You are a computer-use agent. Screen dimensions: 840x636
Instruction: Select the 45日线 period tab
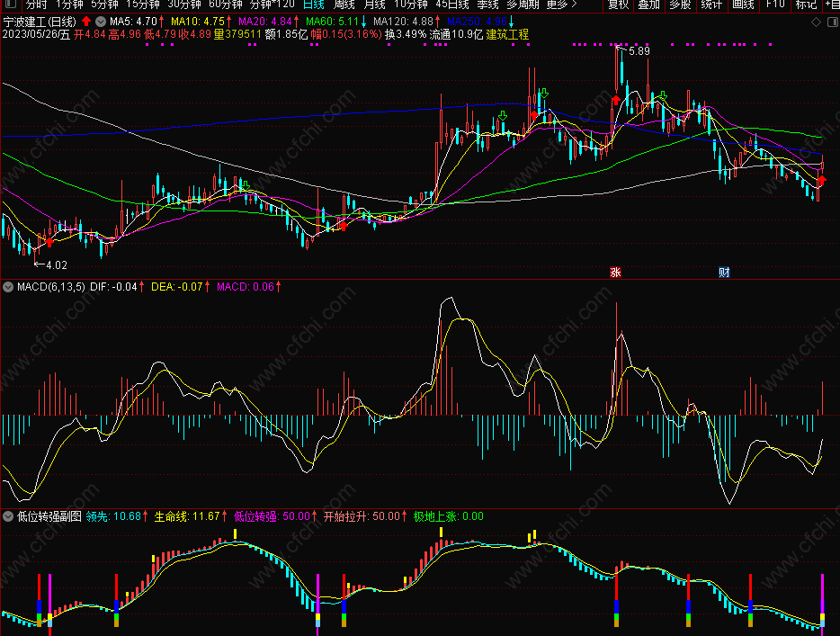[452, 4]
